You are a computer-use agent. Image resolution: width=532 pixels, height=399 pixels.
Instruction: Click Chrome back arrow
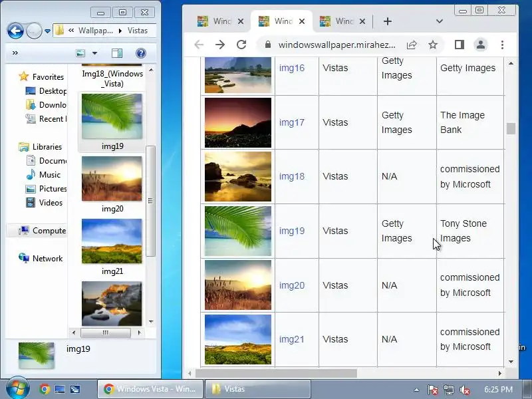199,45
